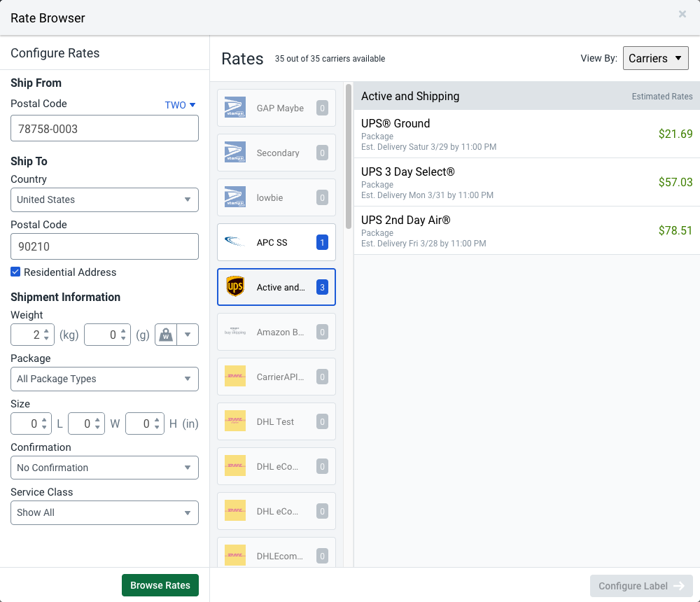Click the Browse Rates button
The width and height of the screenshot is (700, 602).
point(160,585)
